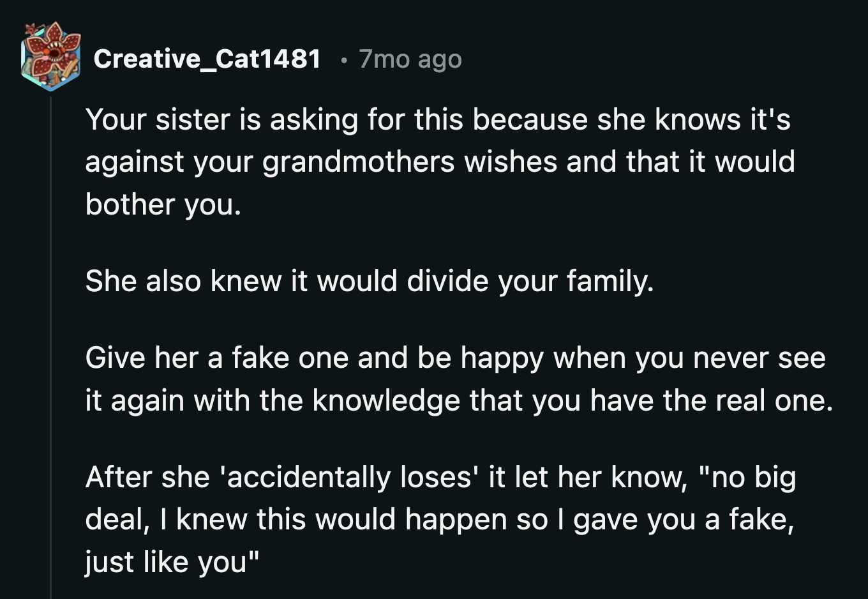Select the first paragraph of the comment

click(440, 161)
